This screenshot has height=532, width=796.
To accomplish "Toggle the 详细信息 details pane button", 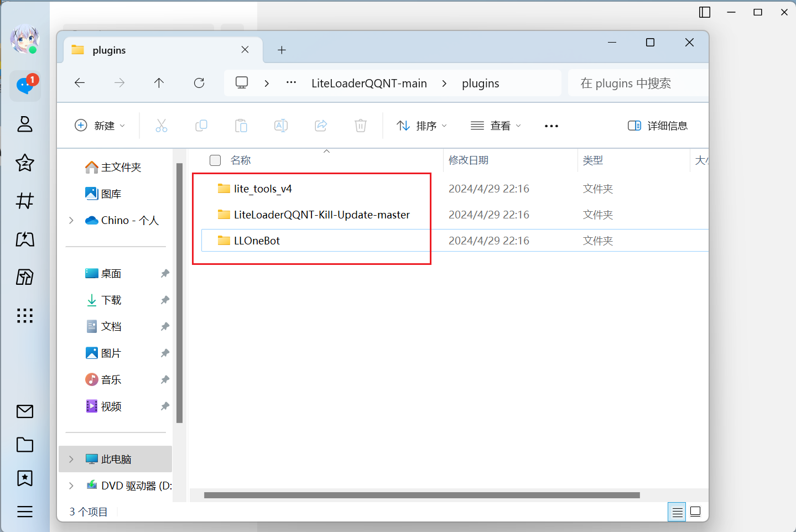I will (x=658, y=126).
